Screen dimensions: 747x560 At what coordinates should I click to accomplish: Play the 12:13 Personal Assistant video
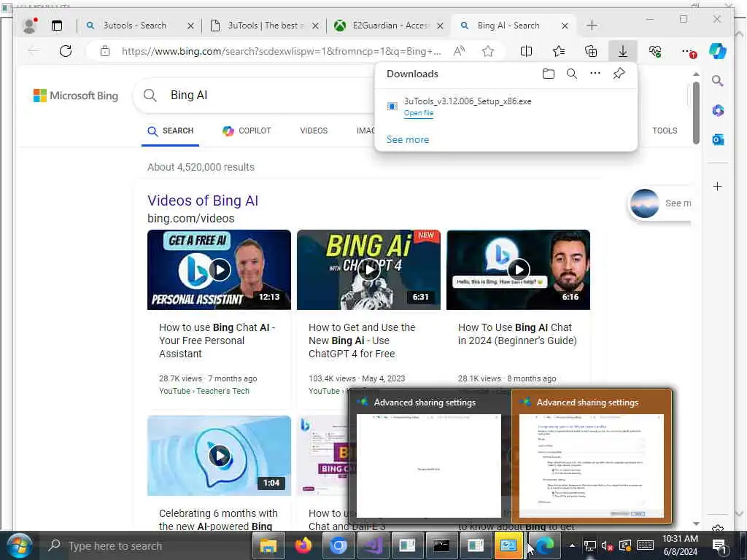click(x=219, y=270)
